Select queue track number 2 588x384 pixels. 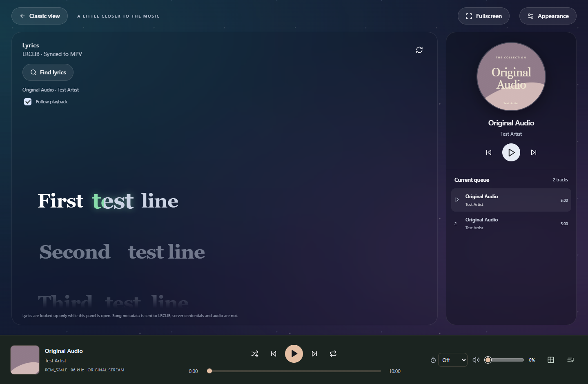pyautogui.click(x=511, y=223)
